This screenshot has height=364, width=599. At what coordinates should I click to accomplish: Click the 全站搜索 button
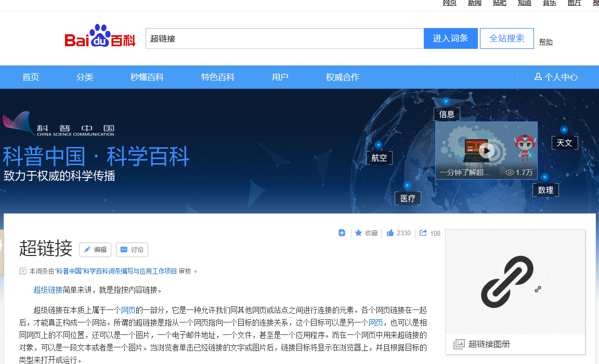pos(506,38)
